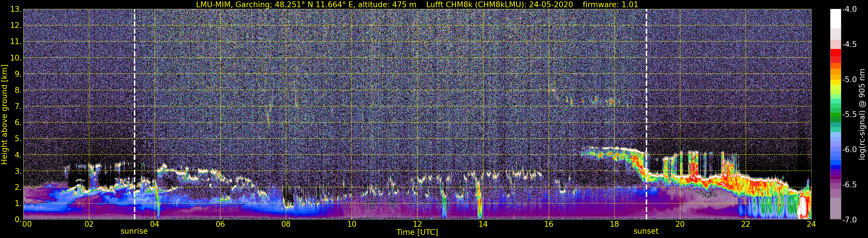Viewport: 868px width, 238px height.
Task: Click the '-7.0' colorbar tick label
Action: tap(850, 220)
